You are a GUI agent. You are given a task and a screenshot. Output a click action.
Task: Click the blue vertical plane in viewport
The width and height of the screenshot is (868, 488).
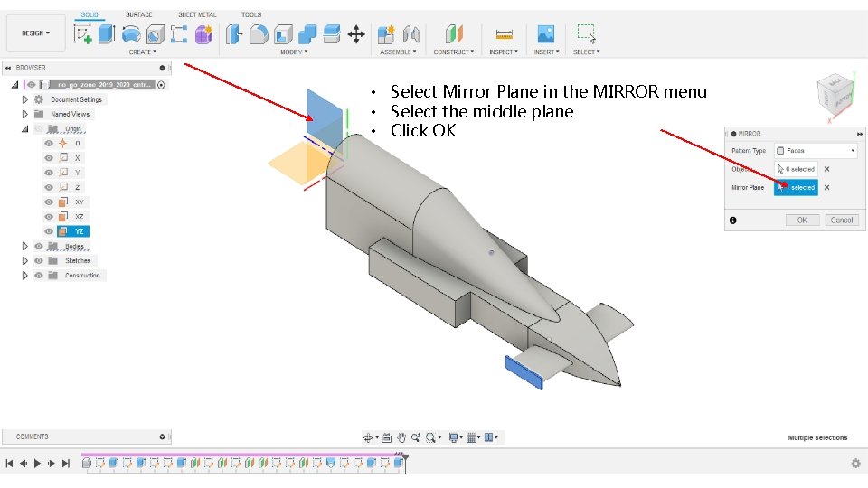pyautogui.click(x=324, y=119)
